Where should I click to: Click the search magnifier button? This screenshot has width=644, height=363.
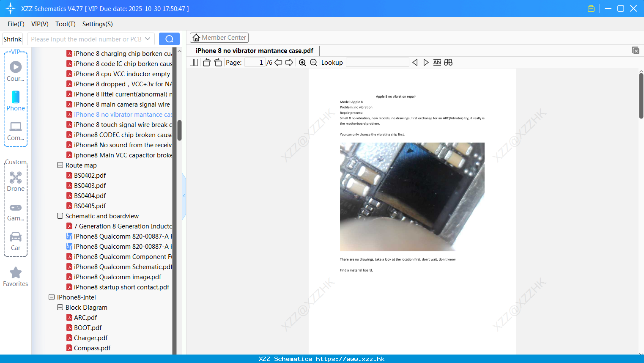(x=169, y=39)
